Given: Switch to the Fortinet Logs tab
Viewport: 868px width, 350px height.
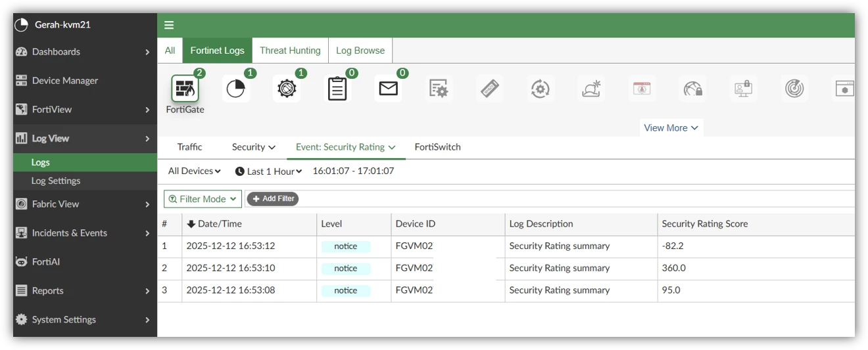Looking at the screenshot, I should pos(217,51).
